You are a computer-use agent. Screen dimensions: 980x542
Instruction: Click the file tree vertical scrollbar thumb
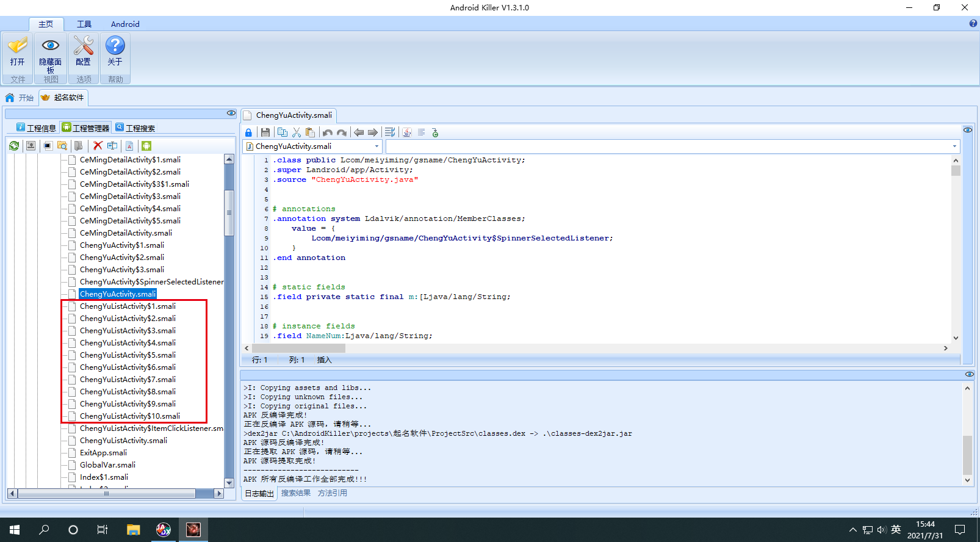click(x=229, y=212)
